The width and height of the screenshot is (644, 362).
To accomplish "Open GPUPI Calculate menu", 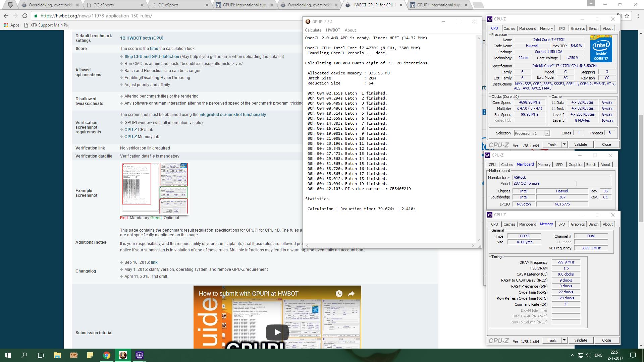I will (x=313, y=30).
